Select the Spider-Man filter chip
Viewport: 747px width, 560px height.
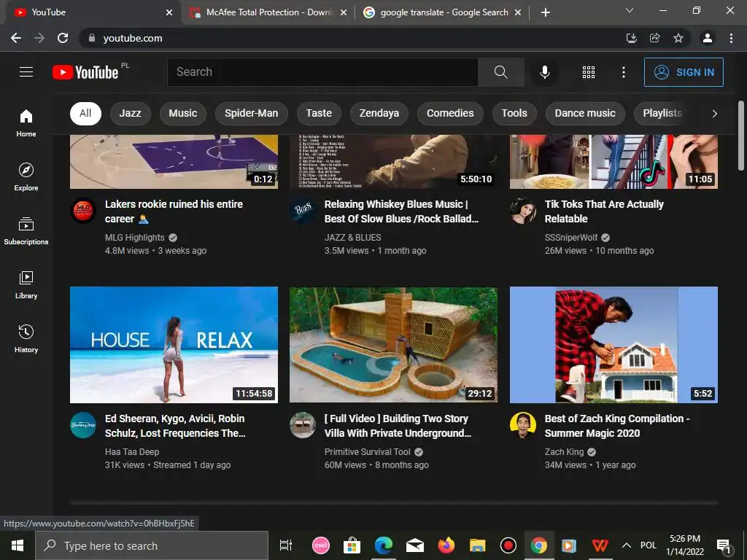[x=251, y=113]
